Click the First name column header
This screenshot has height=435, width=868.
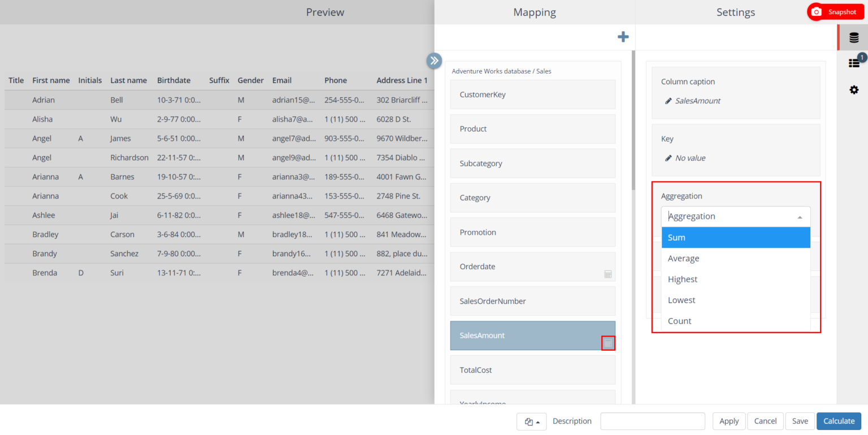(51, 80)
